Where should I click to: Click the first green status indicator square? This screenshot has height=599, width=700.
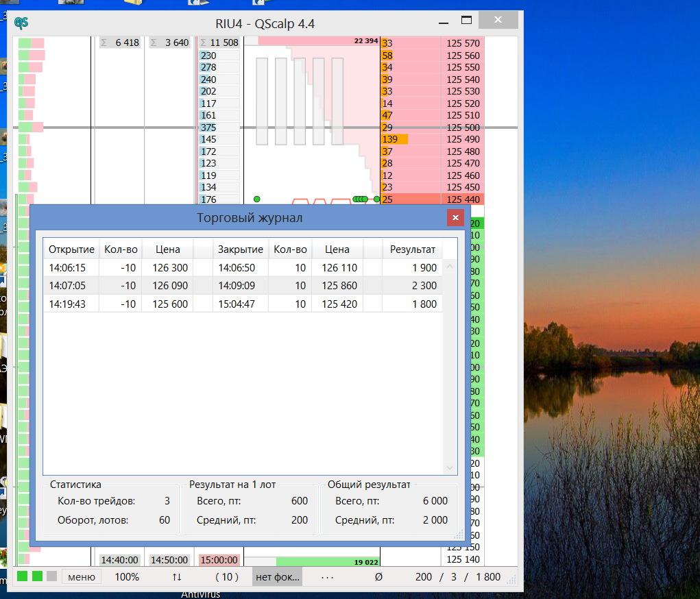23,576
